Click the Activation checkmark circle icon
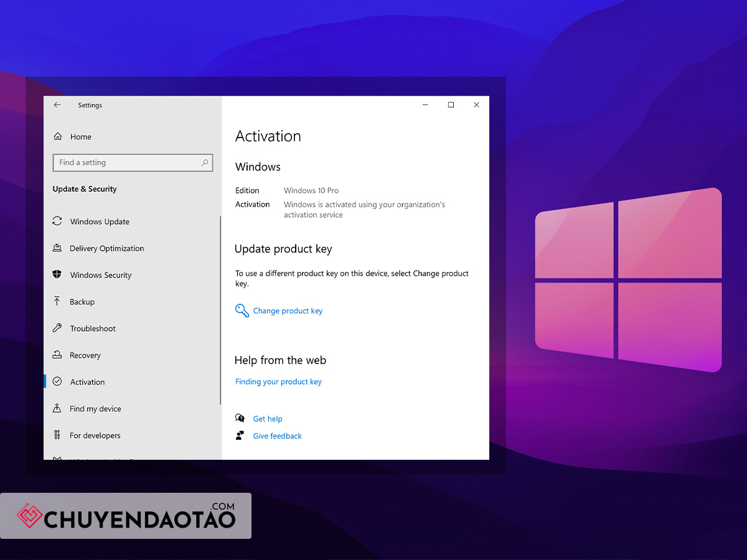Image resolution: width=747 pixels, height=560 pixels. [57, 381]
